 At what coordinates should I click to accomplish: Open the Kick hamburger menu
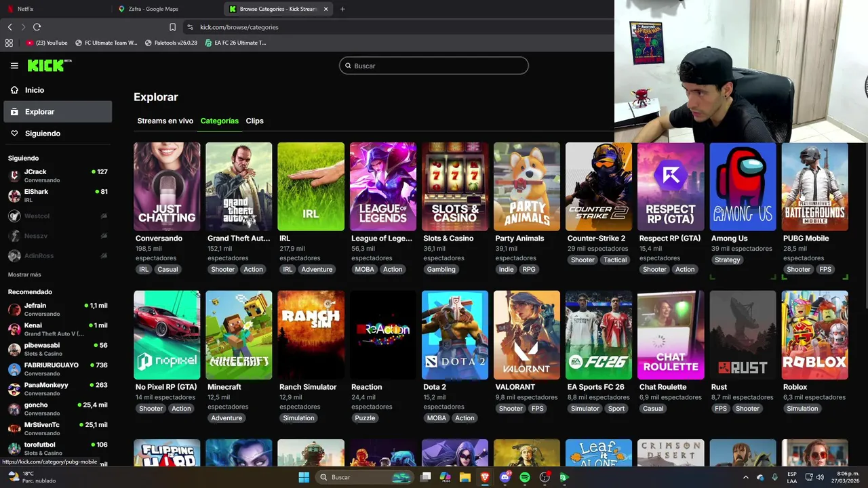[14, 66]
